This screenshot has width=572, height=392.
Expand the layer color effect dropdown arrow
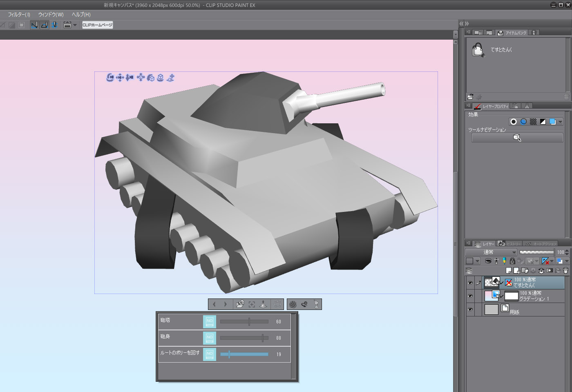tap(477, 261)
